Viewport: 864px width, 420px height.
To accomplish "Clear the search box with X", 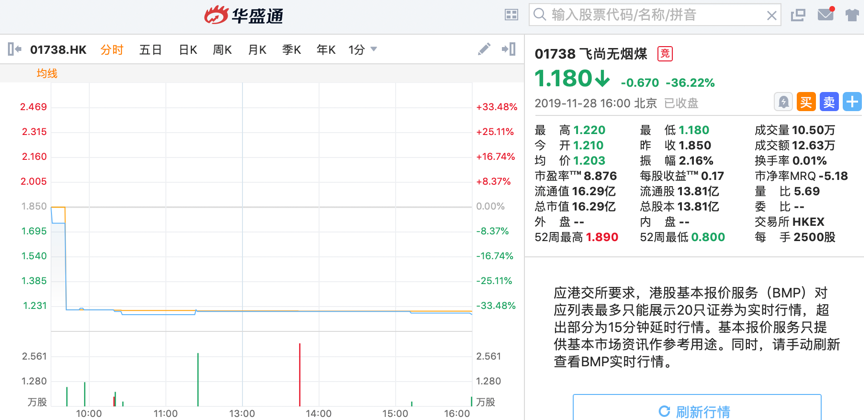I will 772,15.
